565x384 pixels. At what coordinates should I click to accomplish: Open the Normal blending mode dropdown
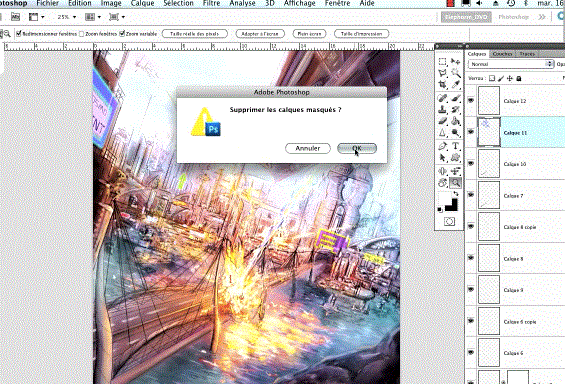click(511, 64)
